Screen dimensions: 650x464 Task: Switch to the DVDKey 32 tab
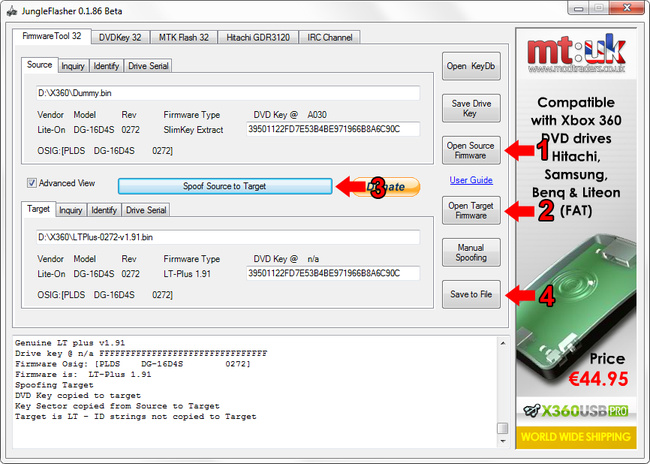click(x=120, y=37)
